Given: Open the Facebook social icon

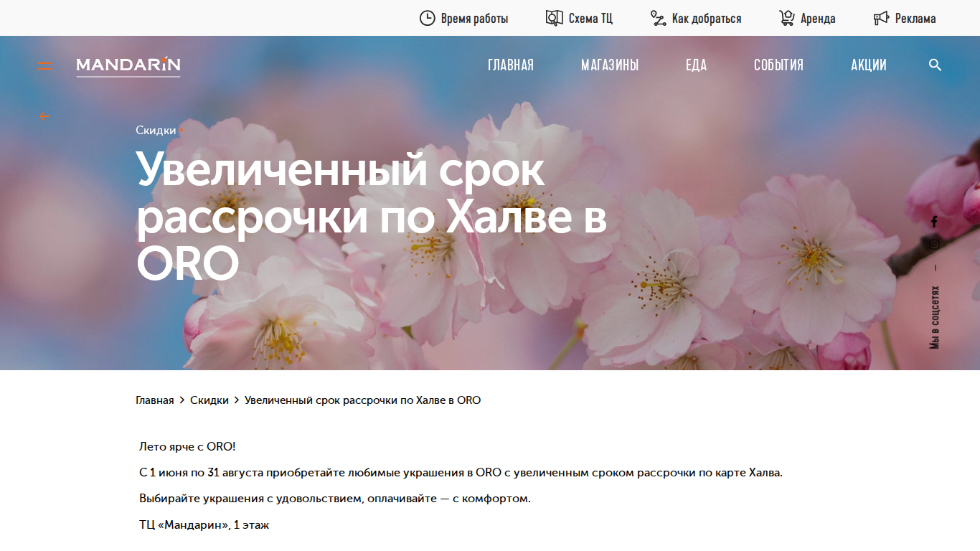Looking at the screenshot, I should coord(934,222).
